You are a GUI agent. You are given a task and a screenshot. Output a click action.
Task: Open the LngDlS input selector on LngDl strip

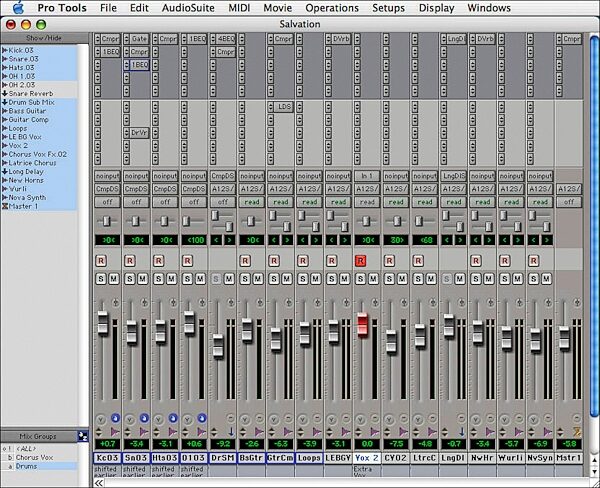click(454, 176)
